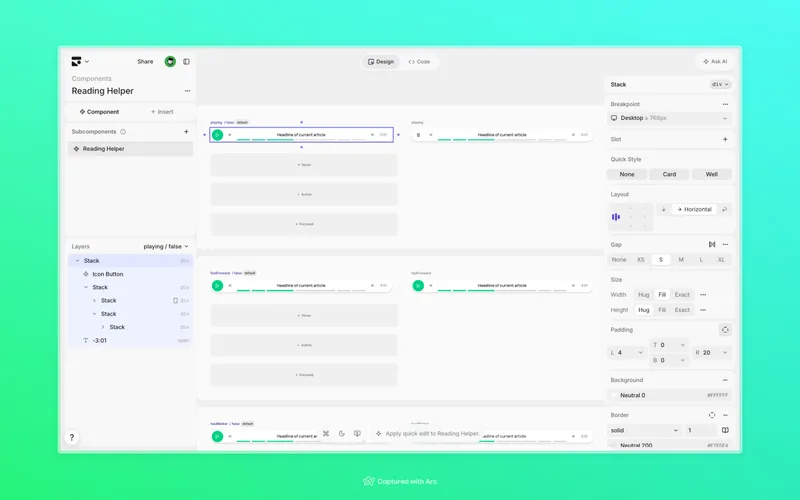Open left padding L 4 dropdown

(x=627, y=353)
